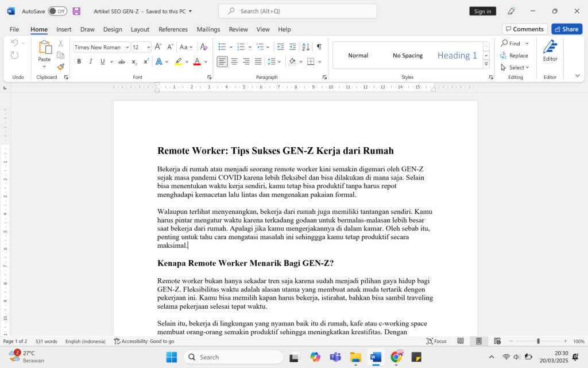Viewport: 588px width, 368px height.
Task: Open Google Chrome from taskbar
Action: 396,356
